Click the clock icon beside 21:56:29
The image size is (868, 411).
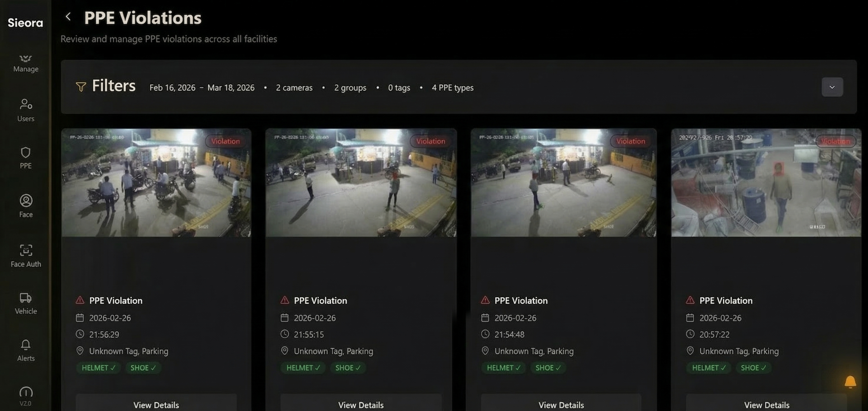point(80,334)
